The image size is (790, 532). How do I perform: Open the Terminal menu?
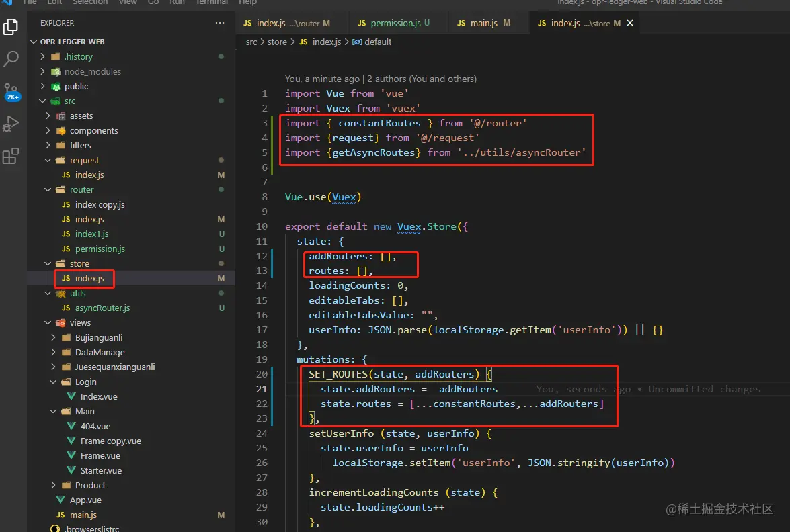212,2
